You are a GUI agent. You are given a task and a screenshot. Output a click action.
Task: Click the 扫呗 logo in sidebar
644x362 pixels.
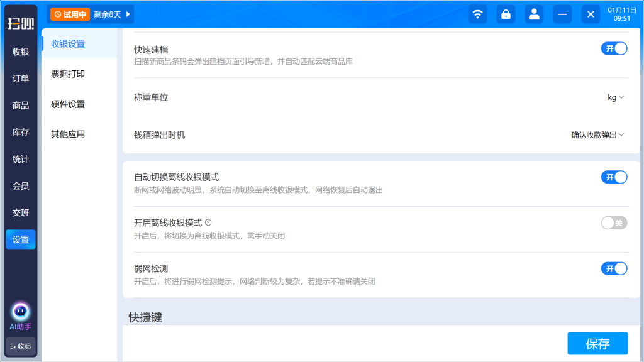[x=21, y=24]
